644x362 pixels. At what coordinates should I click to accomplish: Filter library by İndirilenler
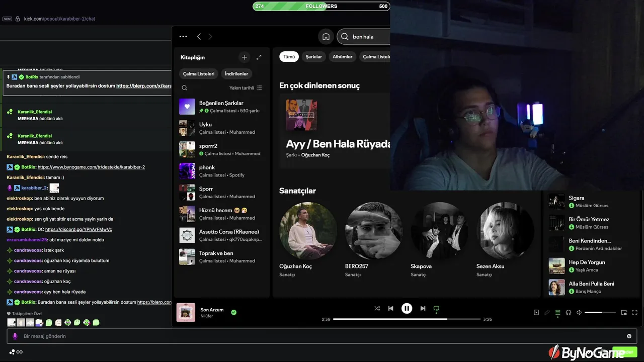click(236, 74)
